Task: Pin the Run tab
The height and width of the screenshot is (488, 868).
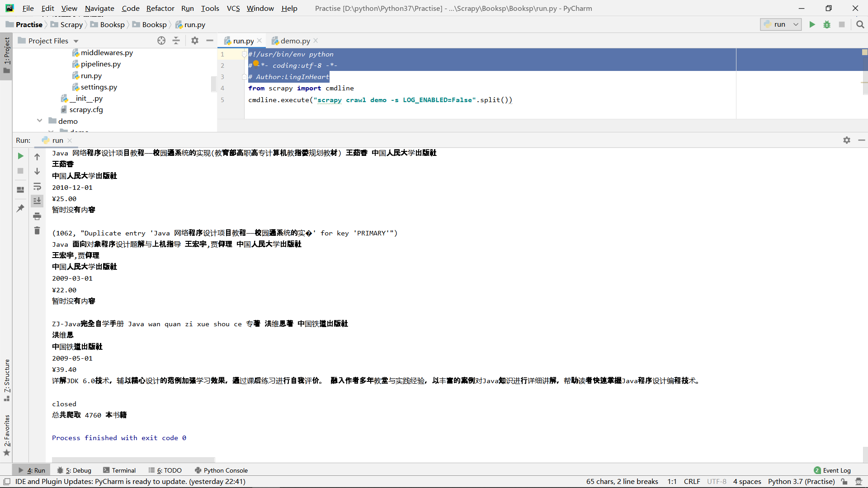Action: click(20, 208)
